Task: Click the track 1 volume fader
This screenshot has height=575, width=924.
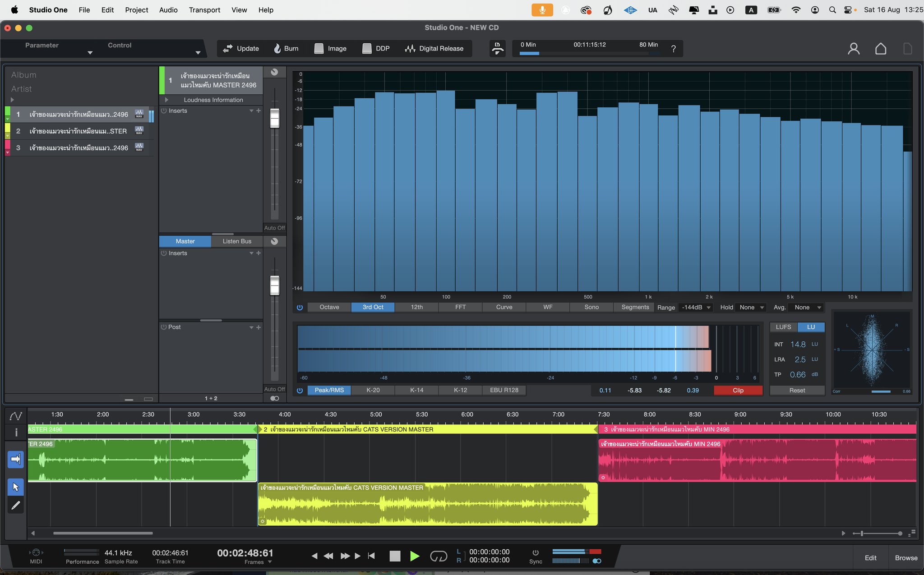Action: pyautogui.click(x=274, y=118)
